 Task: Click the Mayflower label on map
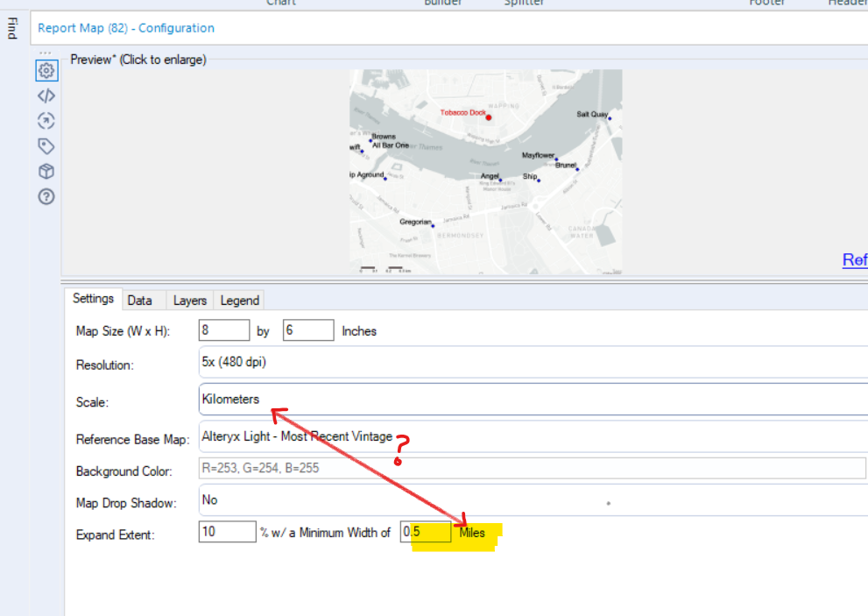tap(538, 155)
